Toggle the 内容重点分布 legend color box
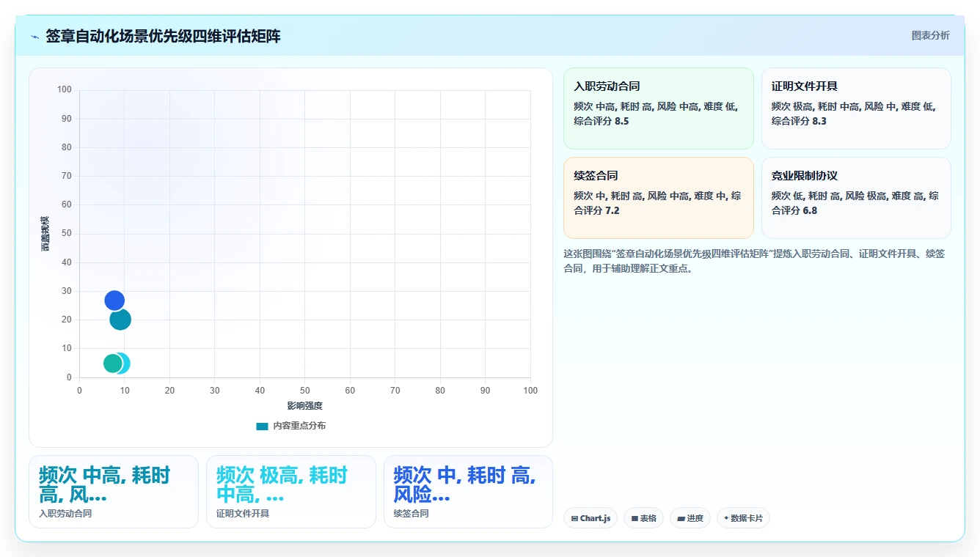 [x=262, y=426]
